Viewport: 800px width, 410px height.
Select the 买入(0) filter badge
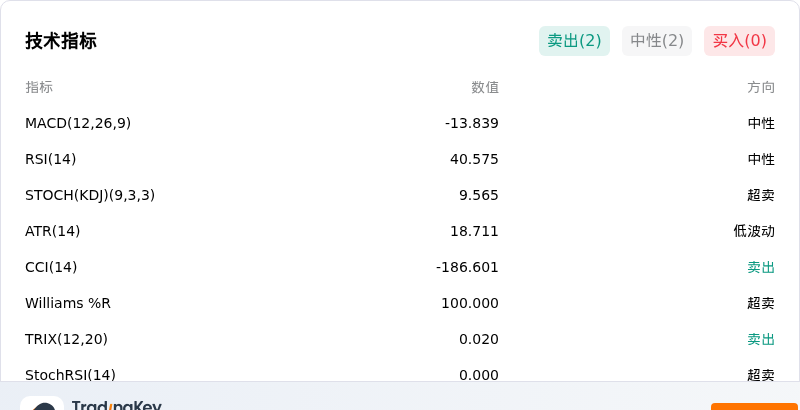click(739, 41)
